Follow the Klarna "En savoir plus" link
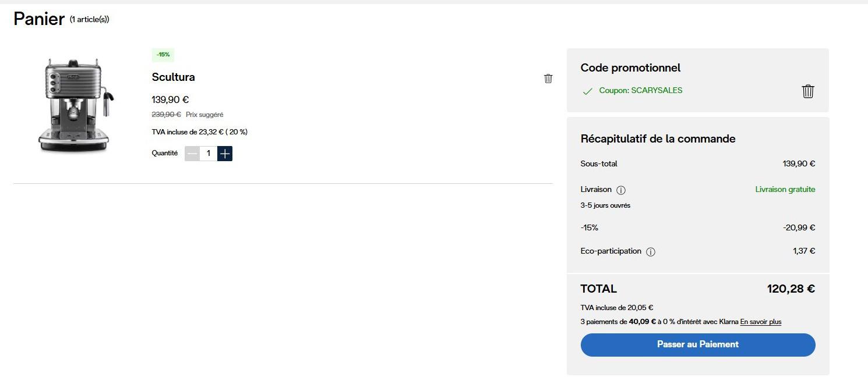The height and width of the screenshot is (377, 868). 760,322
